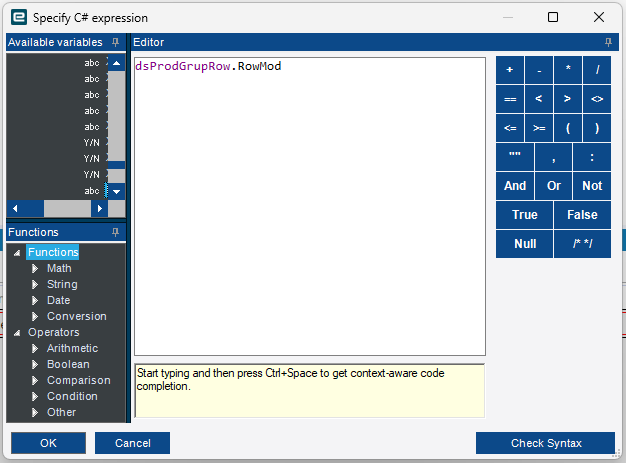Image resolution: width=626 pixels, height=463 pixels.
Task: Select the Comparison tree item
Action: coord(79,380)
